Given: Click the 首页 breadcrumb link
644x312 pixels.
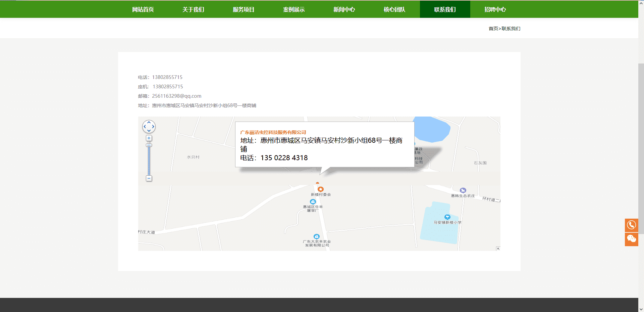Looking at the screenshot, I should pos(493,29).
